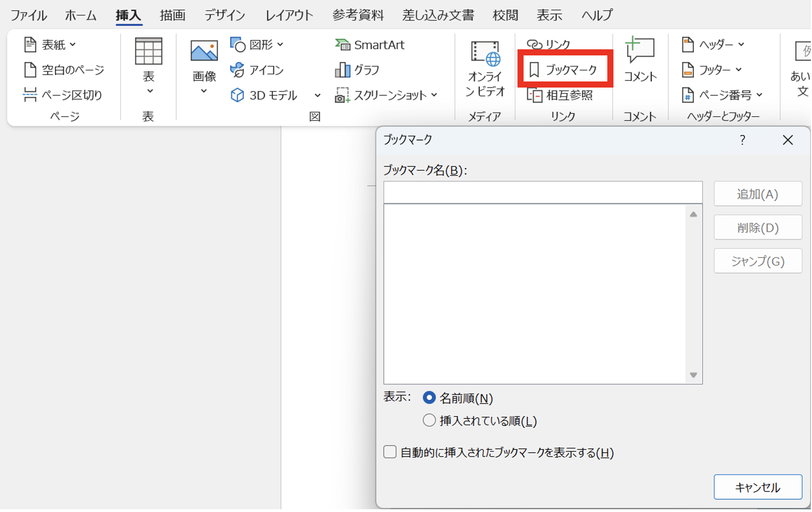Insert a SmartArt graphic
The image size is (812, 512).
pos(370,45)
